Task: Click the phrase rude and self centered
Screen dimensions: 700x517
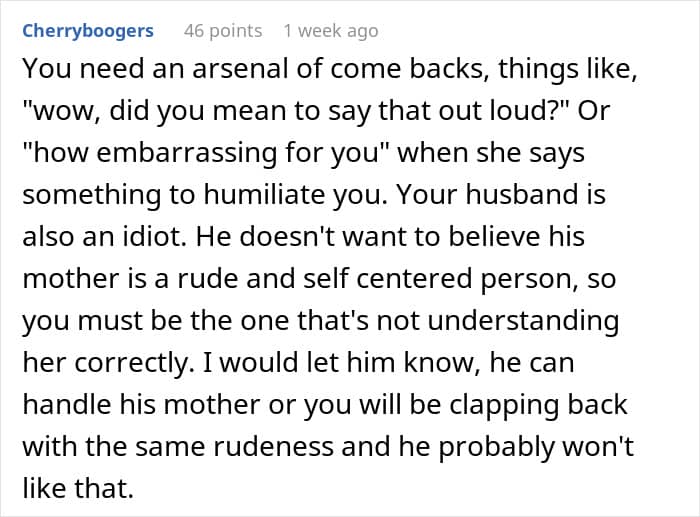Action: [325, 278]
